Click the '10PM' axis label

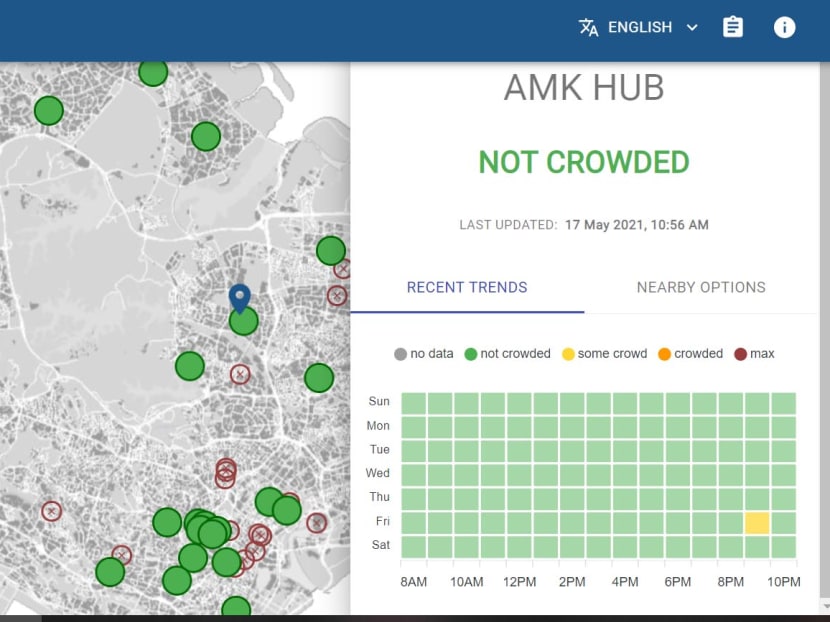coord(783,582)
